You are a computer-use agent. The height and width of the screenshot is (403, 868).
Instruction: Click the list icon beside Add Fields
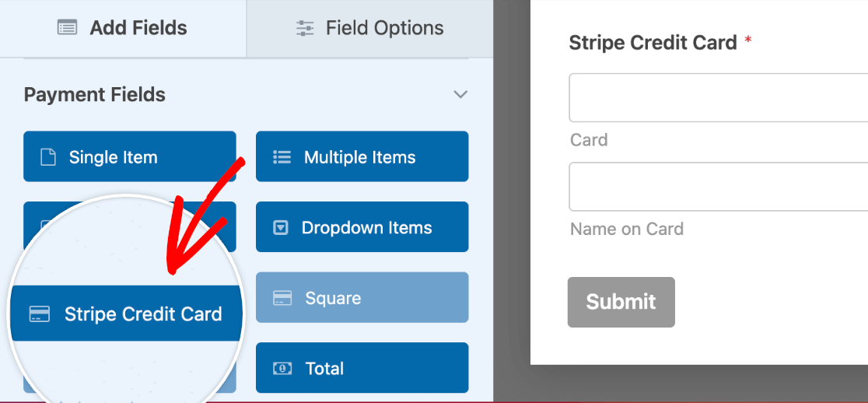[x=67, y=28]
